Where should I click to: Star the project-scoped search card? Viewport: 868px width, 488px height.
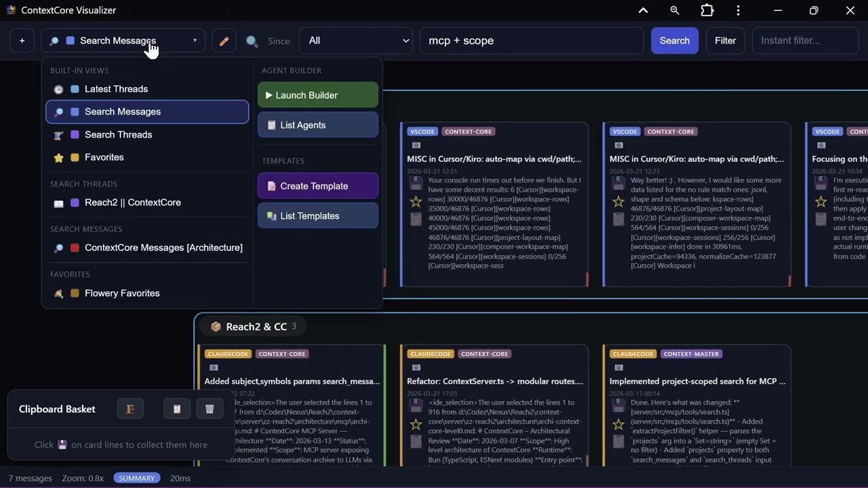coord(618,425)
